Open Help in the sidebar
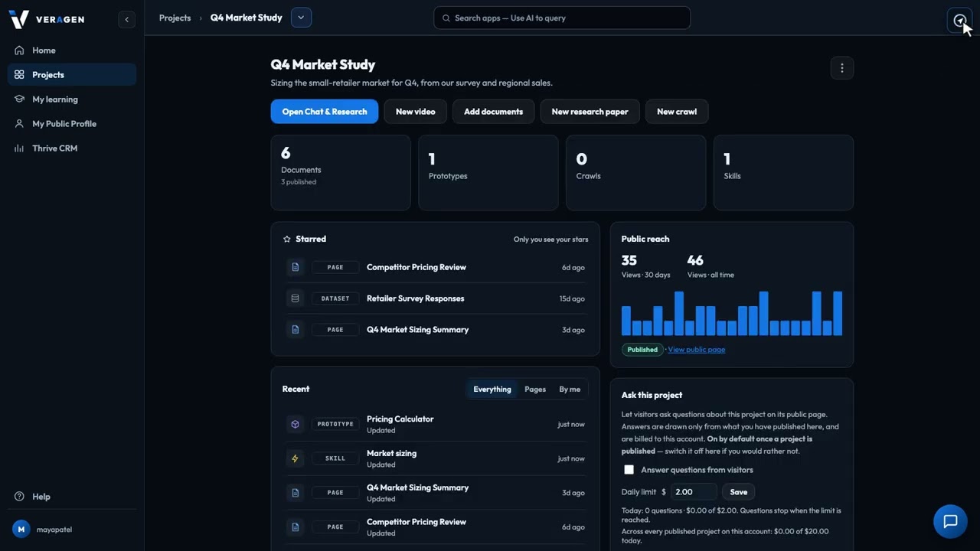 pyautogui.click(x=72, y=497)
